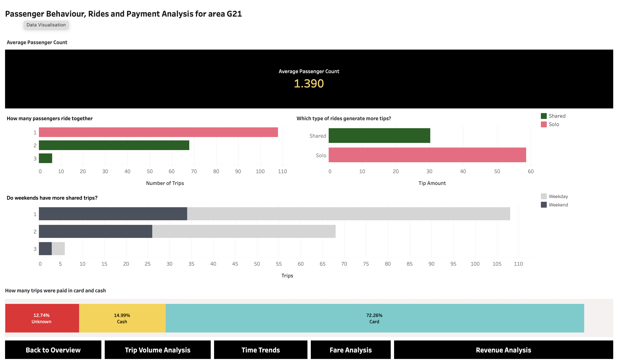This screenshot has height=364, width=617.
Task: Select the Solo tip amount bar
Action: coord(427,155)
